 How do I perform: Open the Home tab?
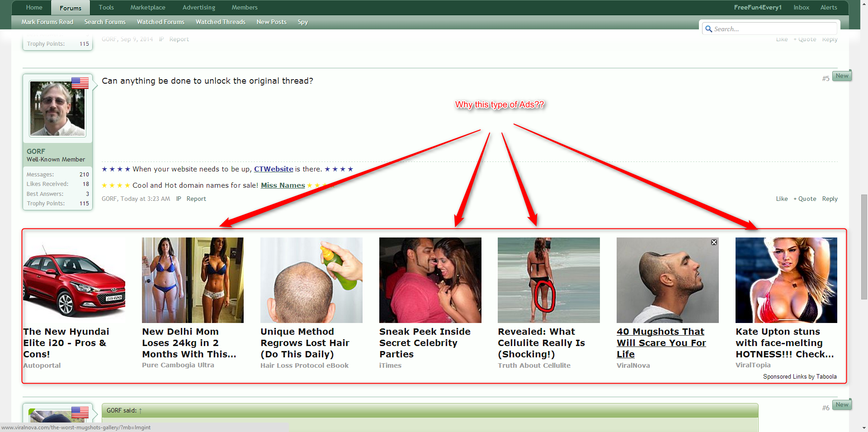[x=34, y=7]
